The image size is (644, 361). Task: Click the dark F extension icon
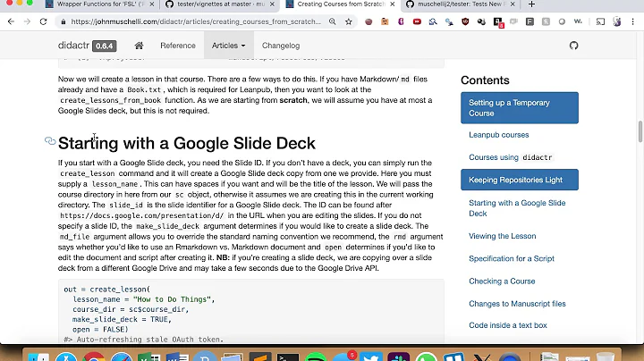pyautogui.click(x=530, y=21)
